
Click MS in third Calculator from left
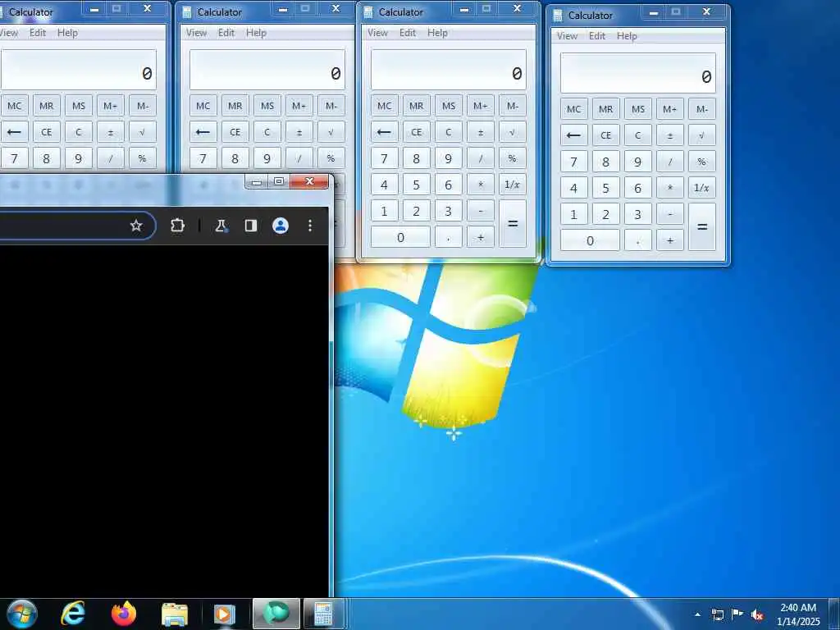point(449,106)
